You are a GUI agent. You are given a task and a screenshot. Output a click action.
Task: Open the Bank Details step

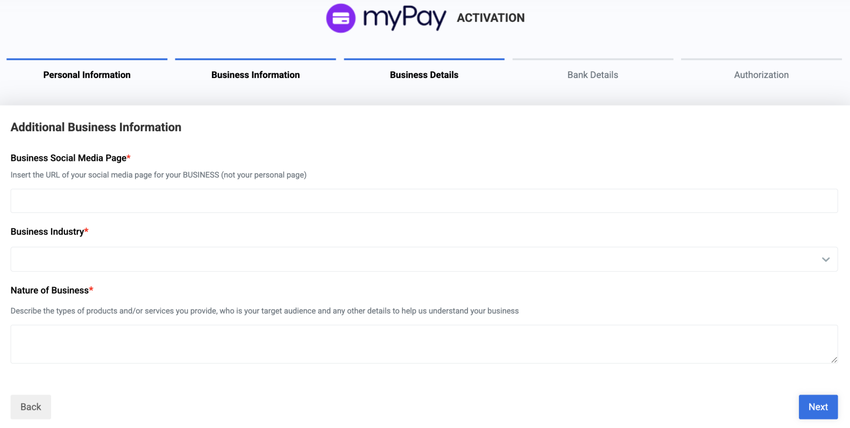point(592,75)
